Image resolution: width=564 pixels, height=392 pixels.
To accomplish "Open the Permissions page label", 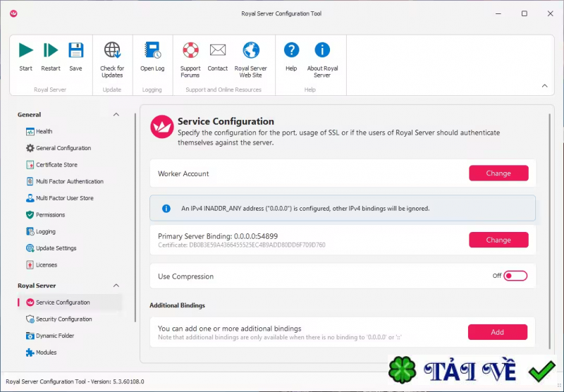I will click(50, 215).
